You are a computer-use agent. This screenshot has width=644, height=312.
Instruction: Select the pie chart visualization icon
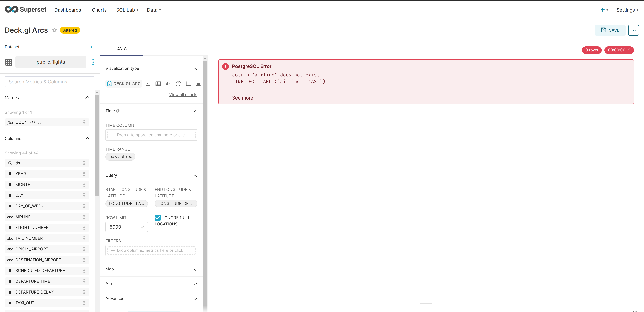pos(178,84)
